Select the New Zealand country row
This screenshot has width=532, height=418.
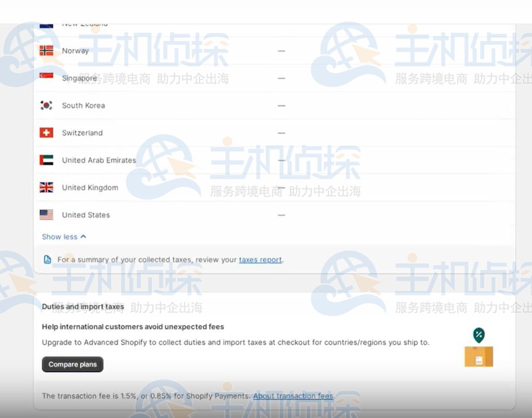click(85, 23)
